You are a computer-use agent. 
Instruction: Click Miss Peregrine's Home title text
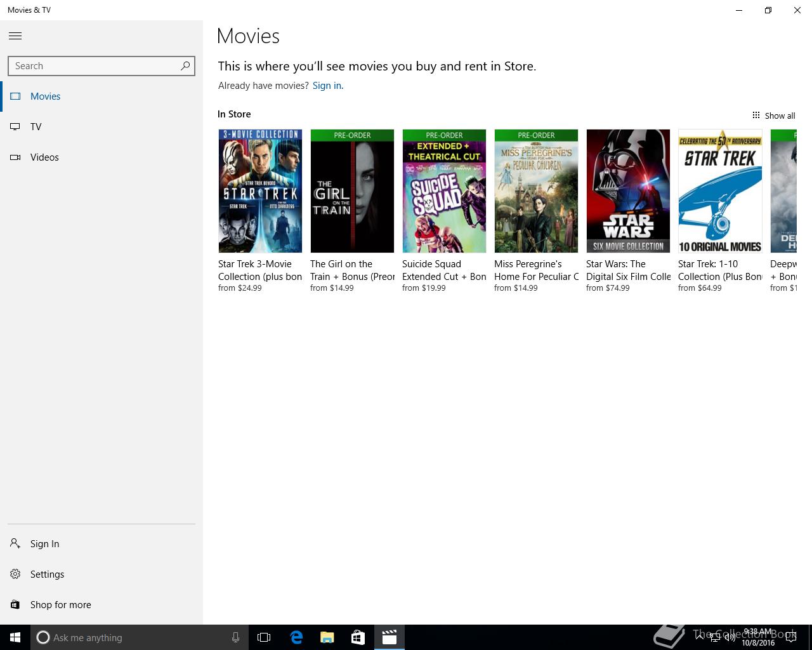pos(536,270)
